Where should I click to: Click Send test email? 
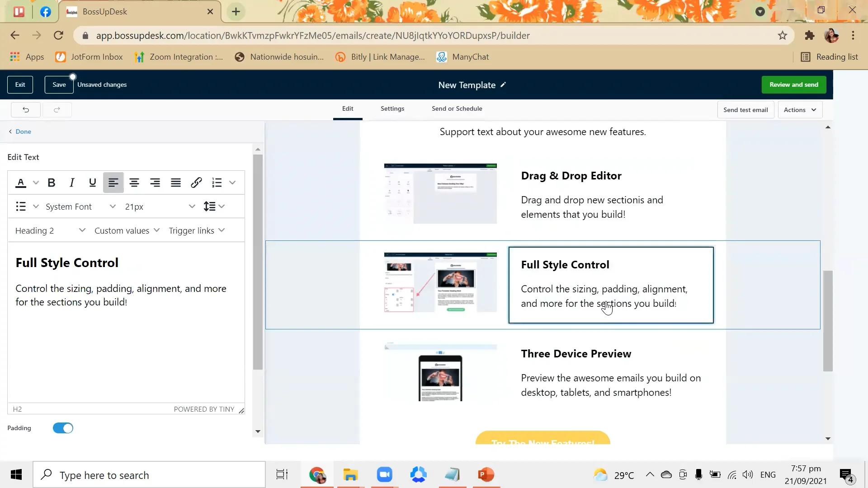pyautogui.click(x=745, y=110)
